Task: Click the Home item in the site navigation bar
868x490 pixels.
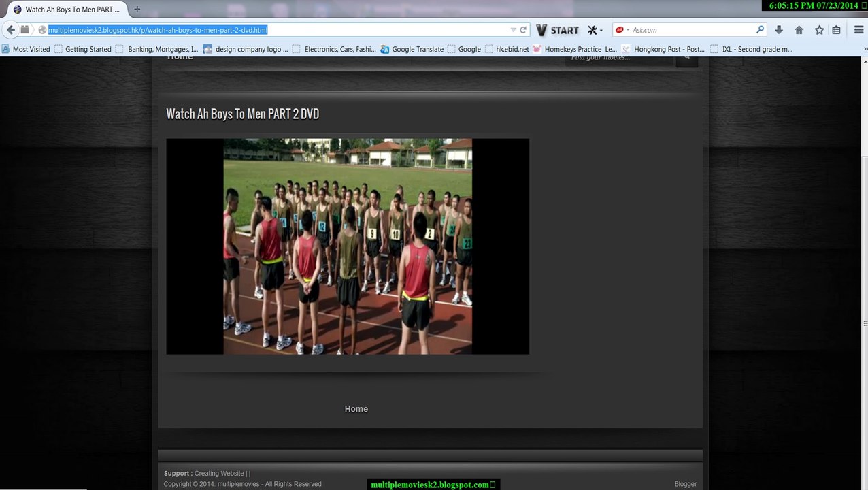Action: [x=180, y=59]
